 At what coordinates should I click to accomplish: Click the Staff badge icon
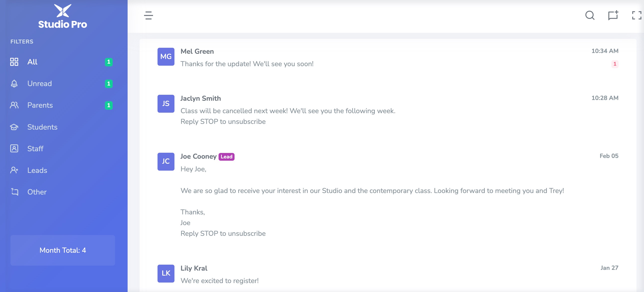(14, 148)
